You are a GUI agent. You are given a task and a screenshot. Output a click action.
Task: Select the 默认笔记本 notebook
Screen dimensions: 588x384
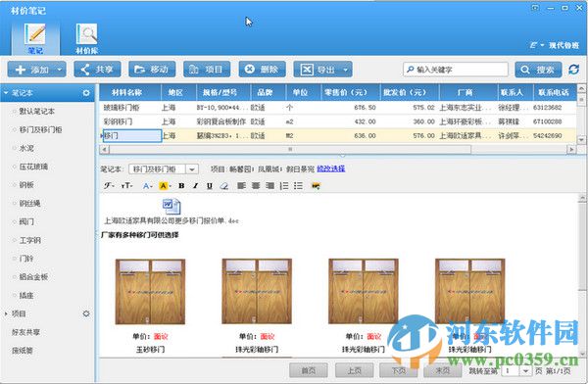pos(37,112)
